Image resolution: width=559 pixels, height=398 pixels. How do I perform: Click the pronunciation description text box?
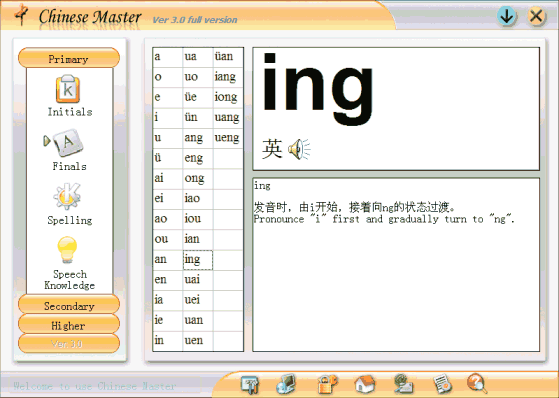point(396,265)
